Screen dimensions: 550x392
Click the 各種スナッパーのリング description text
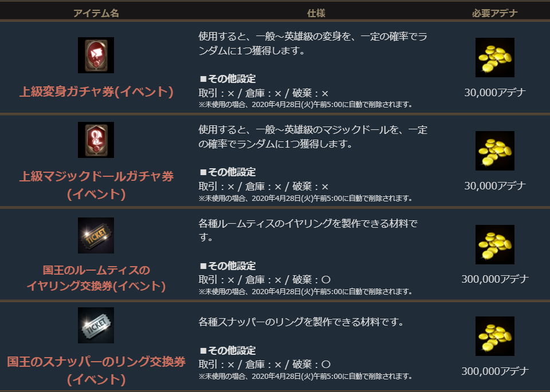click(301, 322)
